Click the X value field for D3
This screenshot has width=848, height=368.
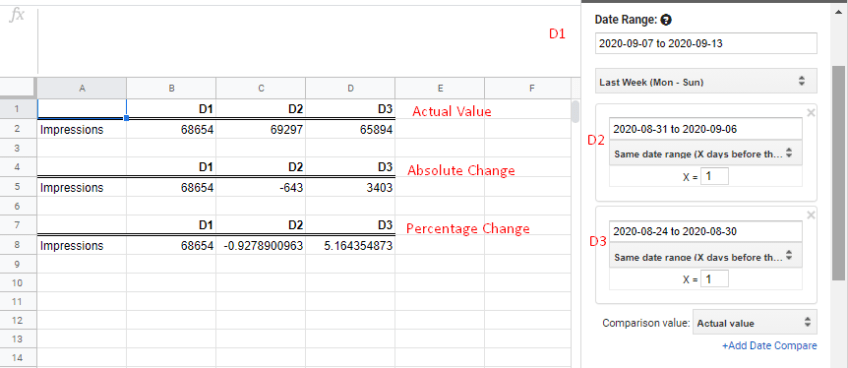coord(714,279)
